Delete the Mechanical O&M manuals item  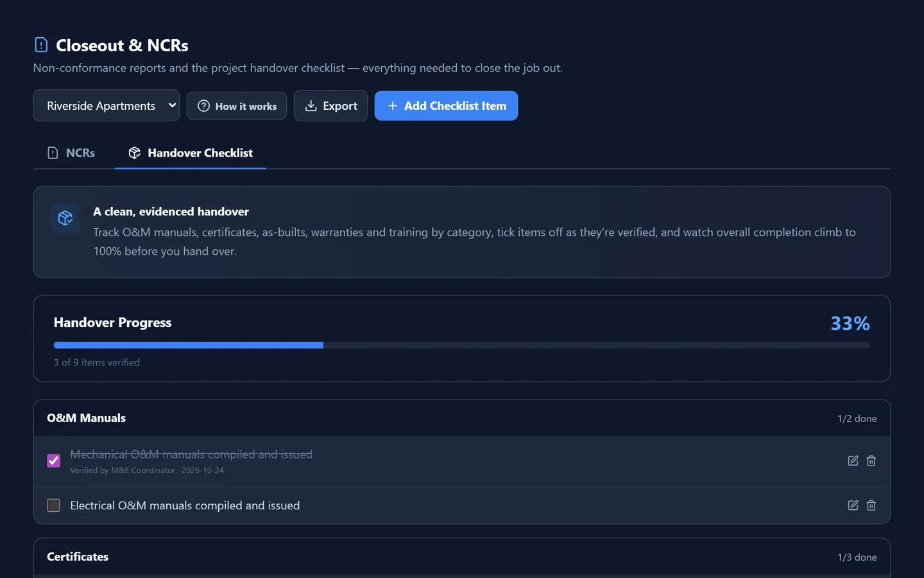click(871, 460)
